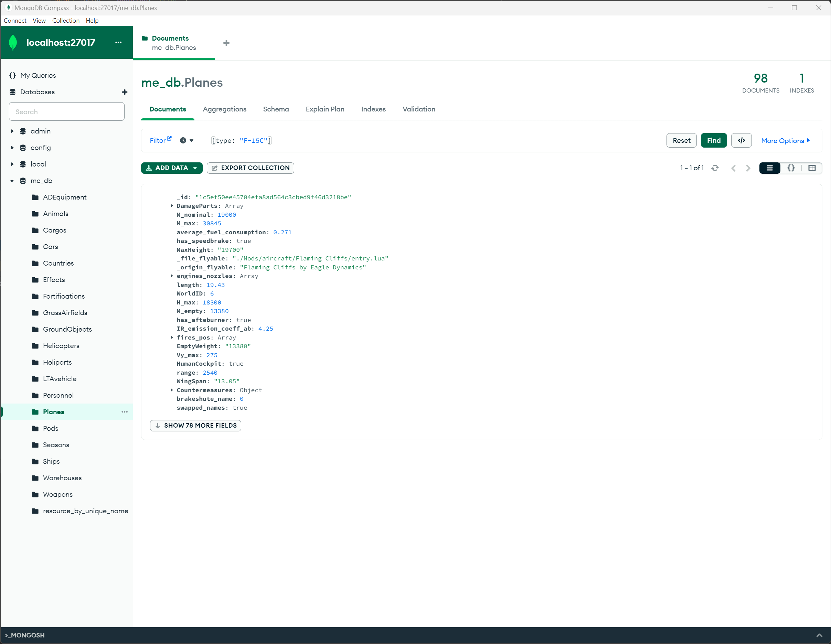Click SHOW 78 MORE FIELDS button
This screenshot has height=644, width=831.
pyautogui.click(x=195, y=425)
